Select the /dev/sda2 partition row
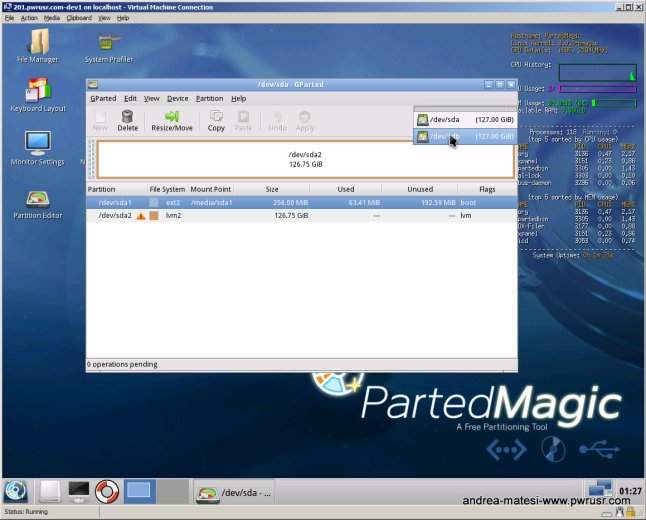This screenshot has height=520, width=646. pyautogui.click(x=302, y=215)
